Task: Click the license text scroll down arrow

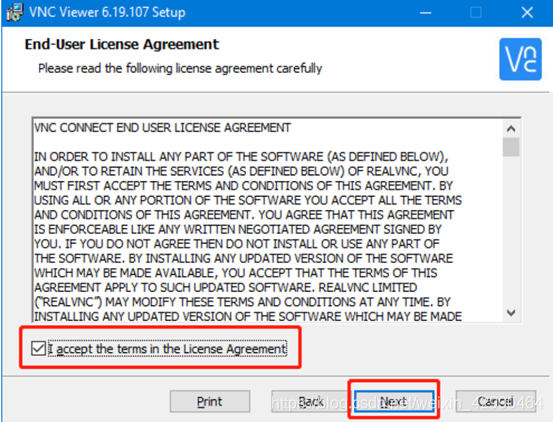Action: pyautogui.click(x=511, y=312)
